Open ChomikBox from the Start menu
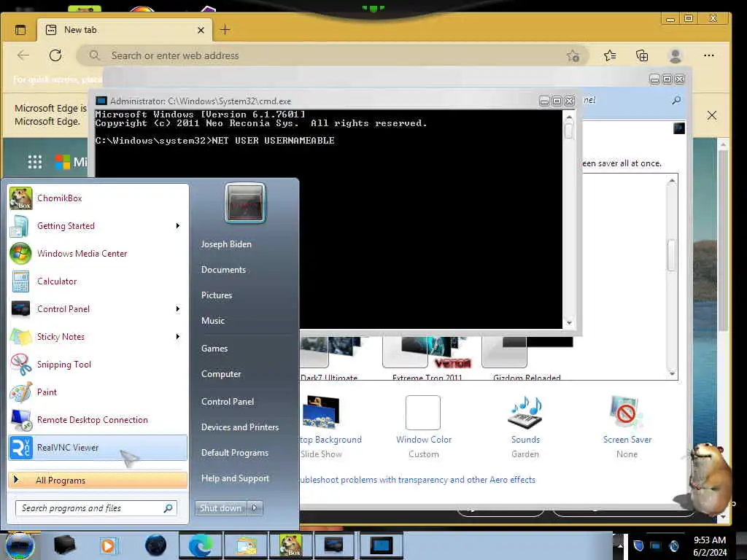The width and height of the screenshot is (747, 560). pos(98,198)
